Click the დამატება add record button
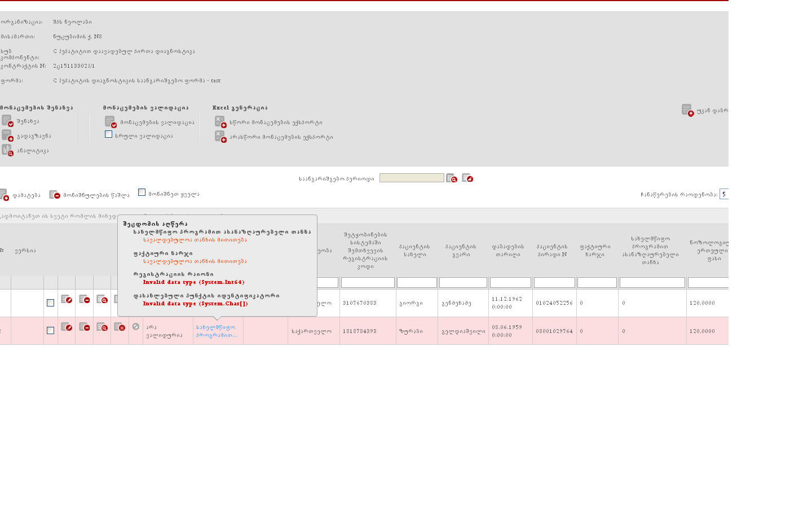The width and height of the screenshot is (812, 508). point(20,195)
